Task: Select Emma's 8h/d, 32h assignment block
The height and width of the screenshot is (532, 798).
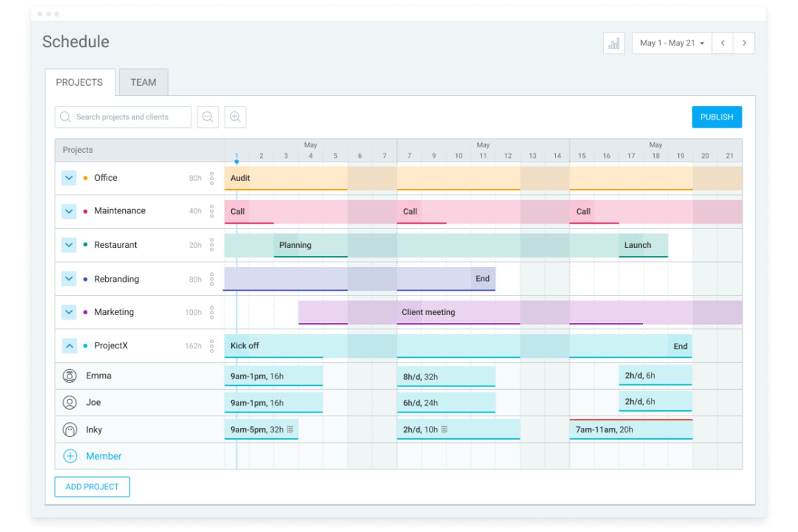Action: [x=446, y=376]
